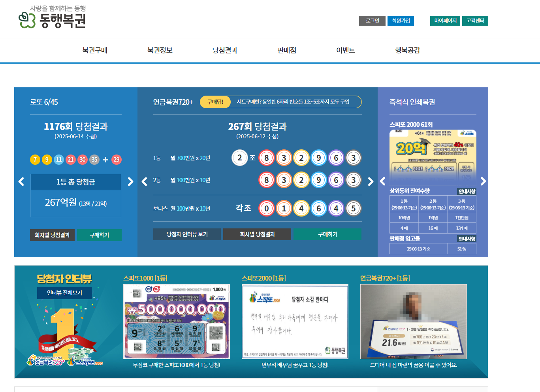View 연금복권720+ 회차별 당첨결과
The image size is (540, 392).
pos(257,234)
